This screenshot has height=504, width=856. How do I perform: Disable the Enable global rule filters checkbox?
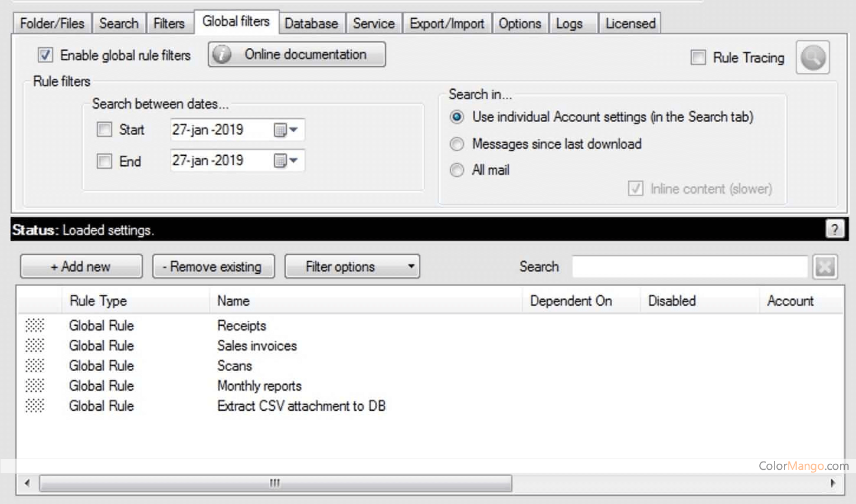[45, 55]
